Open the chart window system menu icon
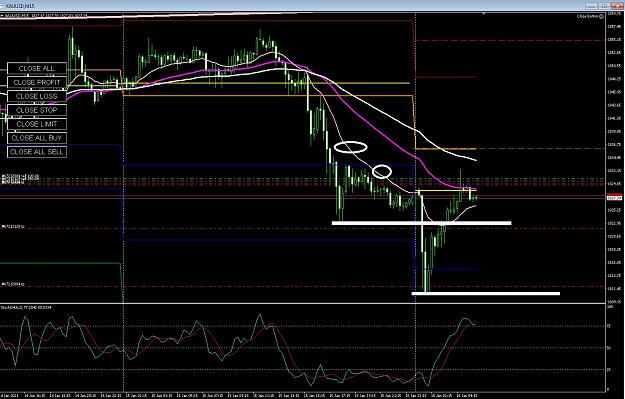 coord(2,6)
